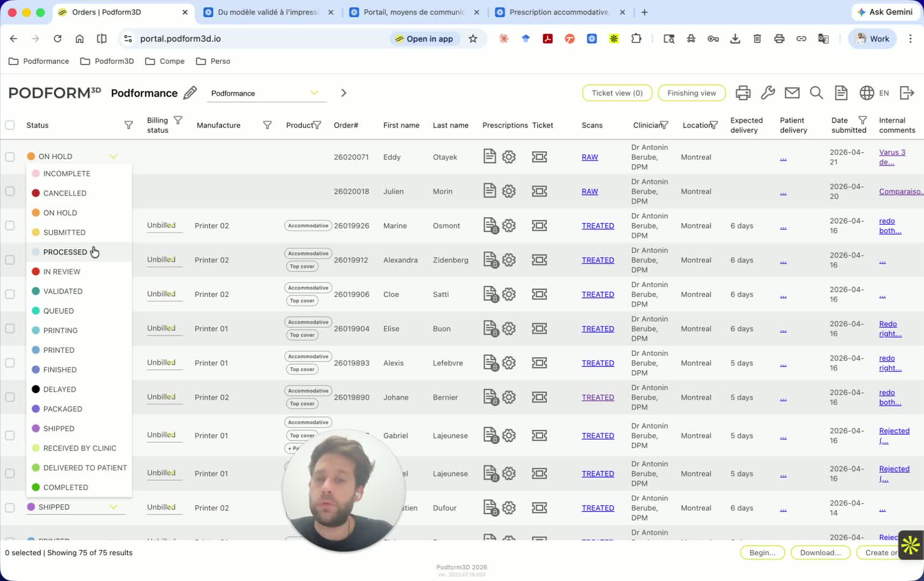Click the document icon in header
The height and width of the screenshot is (581, 924).
[841, 93]
